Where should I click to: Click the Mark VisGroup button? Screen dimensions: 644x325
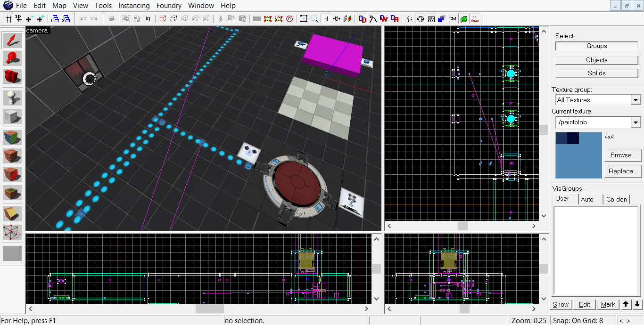click(x=608, y=304)
